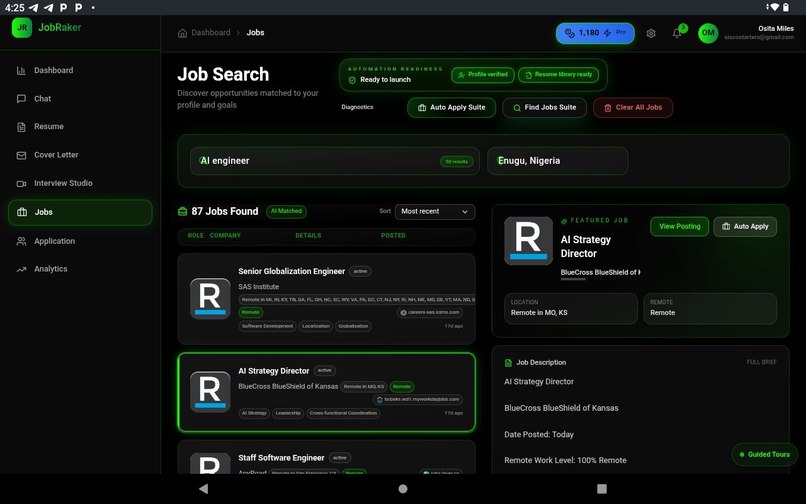Image resolution: width=806 pixels, height=504 pixels.
Task: Open the Find Jobs Suite
Action: click(x=544, y=107)
